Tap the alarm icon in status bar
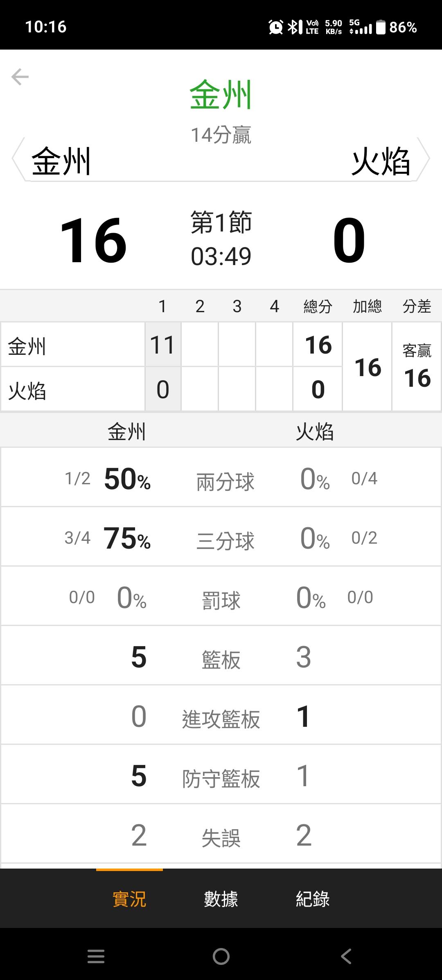 point(275,27)
